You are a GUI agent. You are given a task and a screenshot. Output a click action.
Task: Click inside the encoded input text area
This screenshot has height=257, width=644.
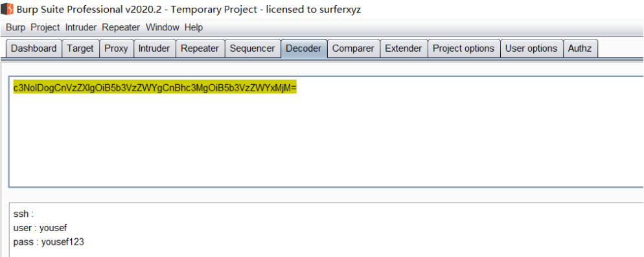pos(326,131)
